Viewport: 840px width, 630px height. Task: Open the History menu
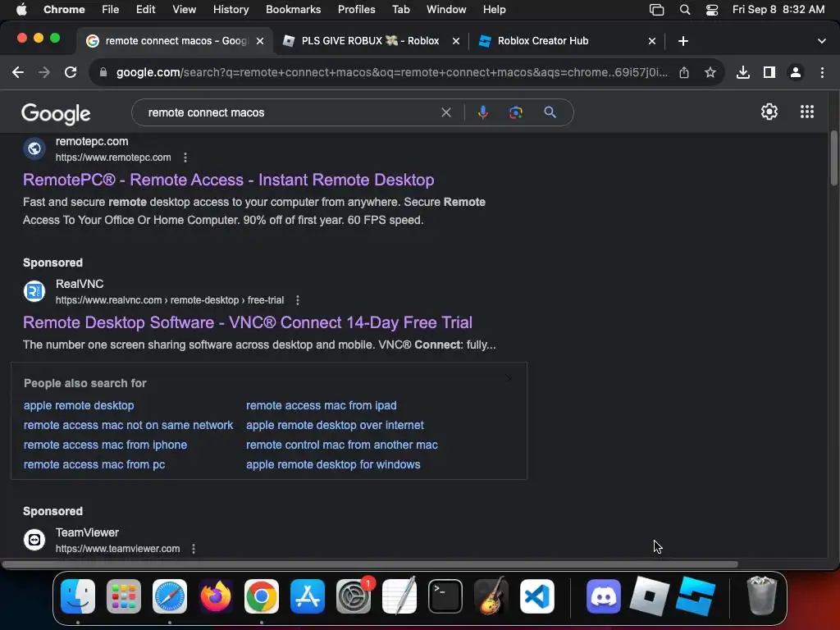click(x=231, y=10)
